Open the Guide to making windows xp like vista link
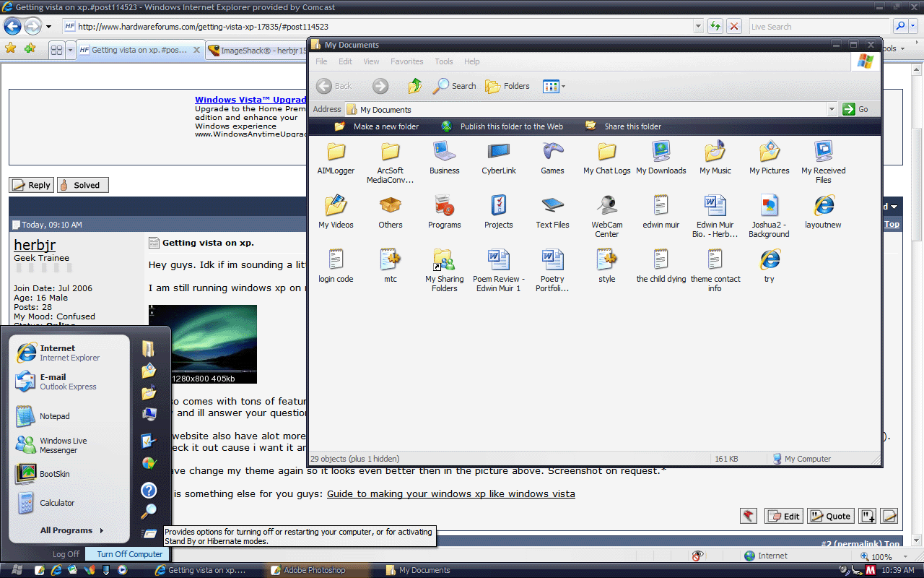Viewport: 924px width, 578px height. coord(451,494)
